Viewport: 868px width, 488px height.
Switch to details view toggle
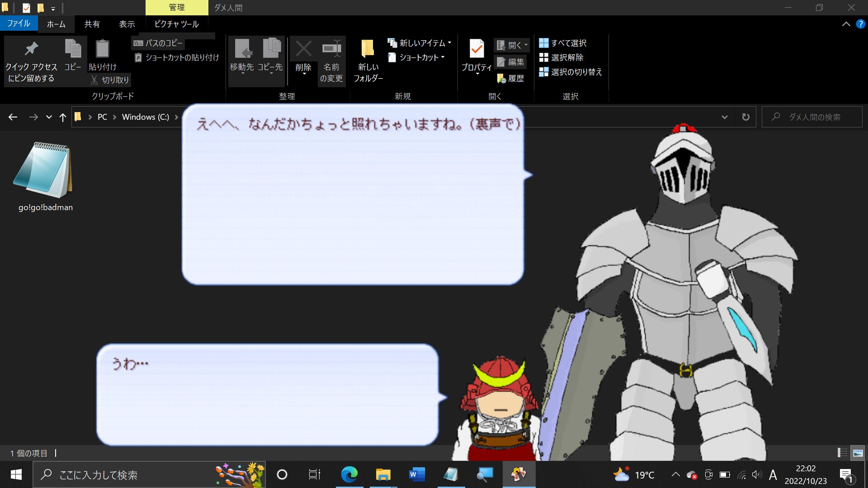coord(843,453)
